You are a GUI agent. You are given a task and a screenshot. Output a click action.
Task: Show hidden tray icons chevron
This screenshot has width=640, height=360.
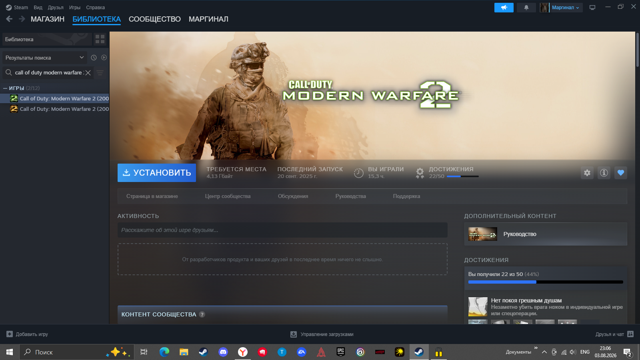click(x=544, y=352)
